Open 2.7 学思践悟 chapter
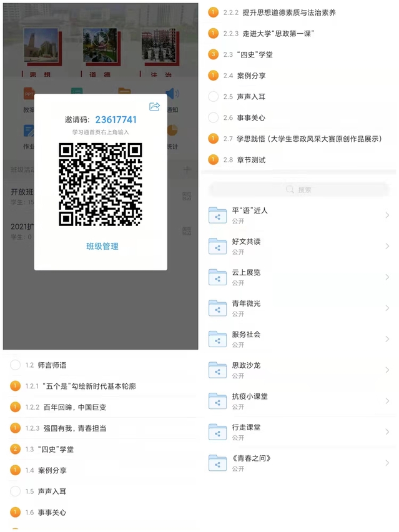 302,139
